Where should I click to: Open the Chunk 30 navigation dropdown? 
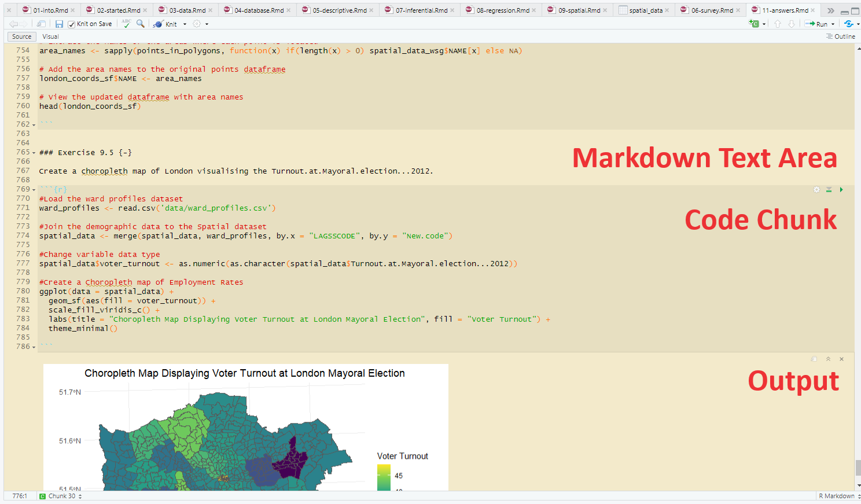(60, 496)
